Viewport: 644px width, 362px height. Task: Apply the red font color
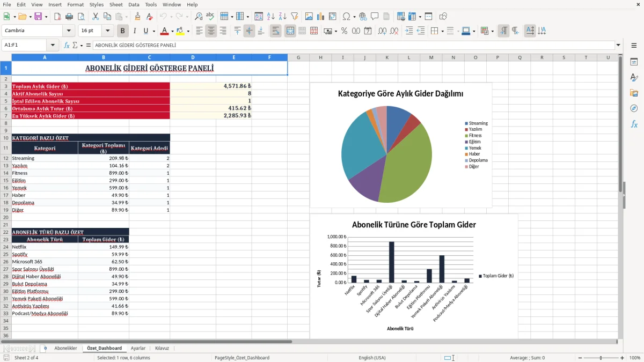(165, 31)
